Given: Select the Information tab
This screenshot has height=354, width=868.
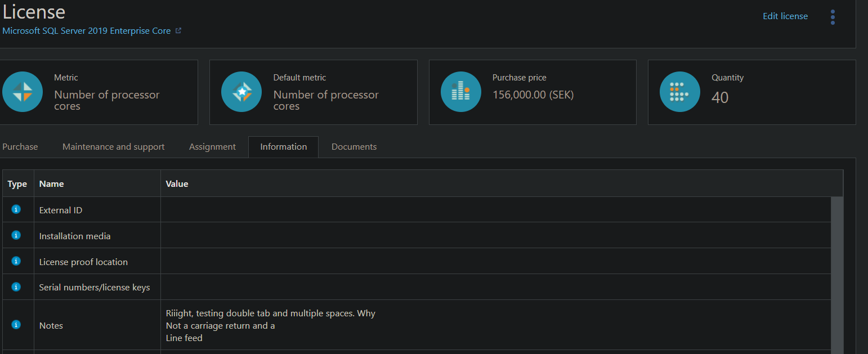Looking at the screenshot, I should [x=284, y=147].
